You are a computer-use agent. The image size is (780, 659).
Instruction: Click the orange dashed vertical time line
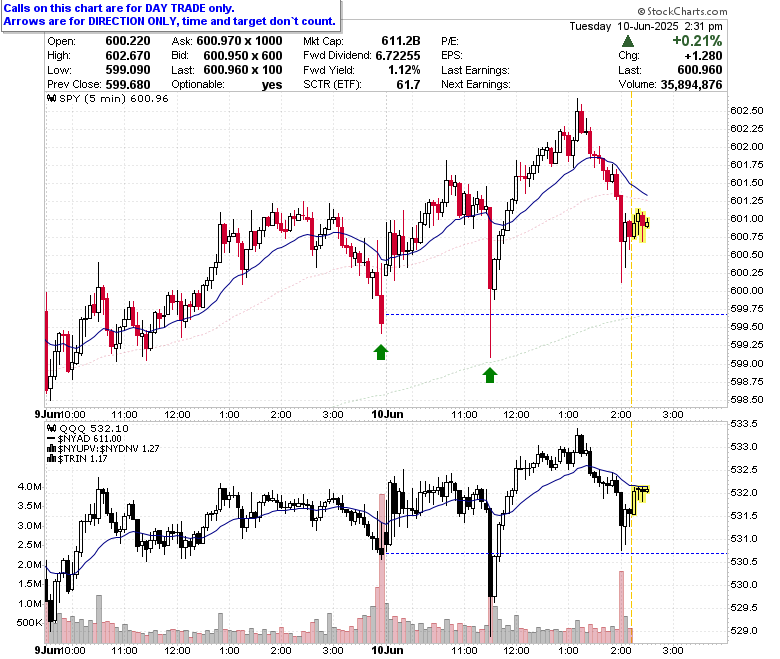tap(631, 368)
